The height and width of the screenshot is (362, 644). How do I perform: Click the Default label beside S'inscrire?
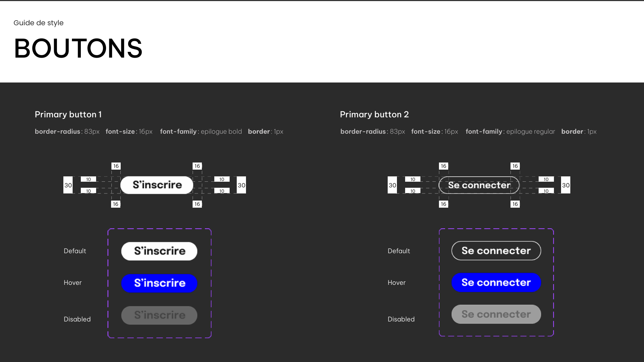pyautogui.click(x=75, y=251)
